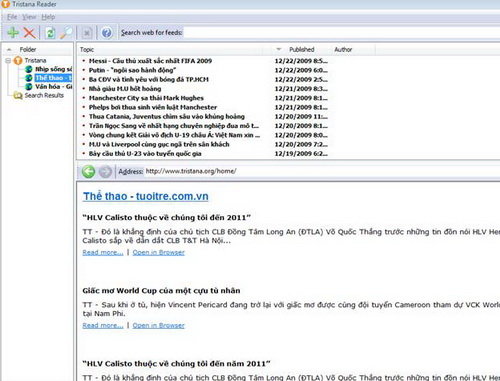Select topic 'Manchester City sa thải Mark Hughes'
The width and height of the screenshot is (500, 381).
(146, 98)
